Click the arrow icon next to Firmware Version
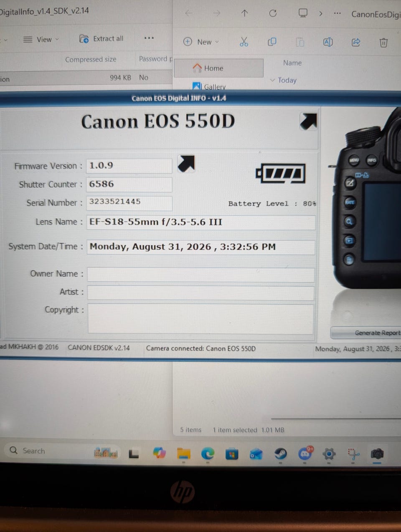Image resolution: width=401 pixels, height=532 pixels. [186, 164]
